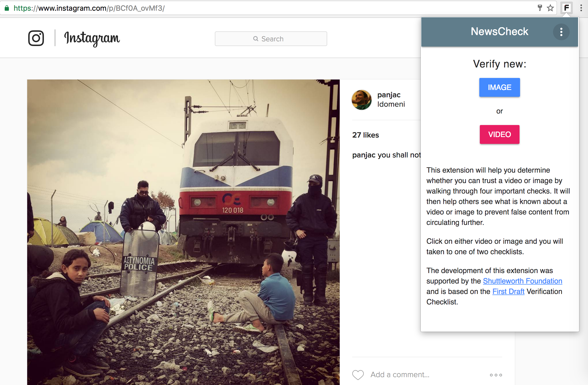
Task: Click the Add a comment field
Action: click(400, 375)
